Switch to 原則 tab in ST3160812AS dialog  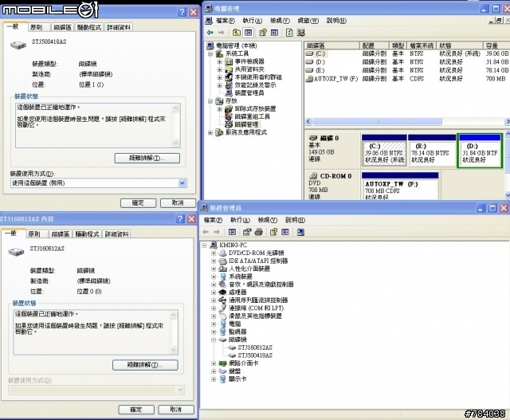click(x=34, y=234)
